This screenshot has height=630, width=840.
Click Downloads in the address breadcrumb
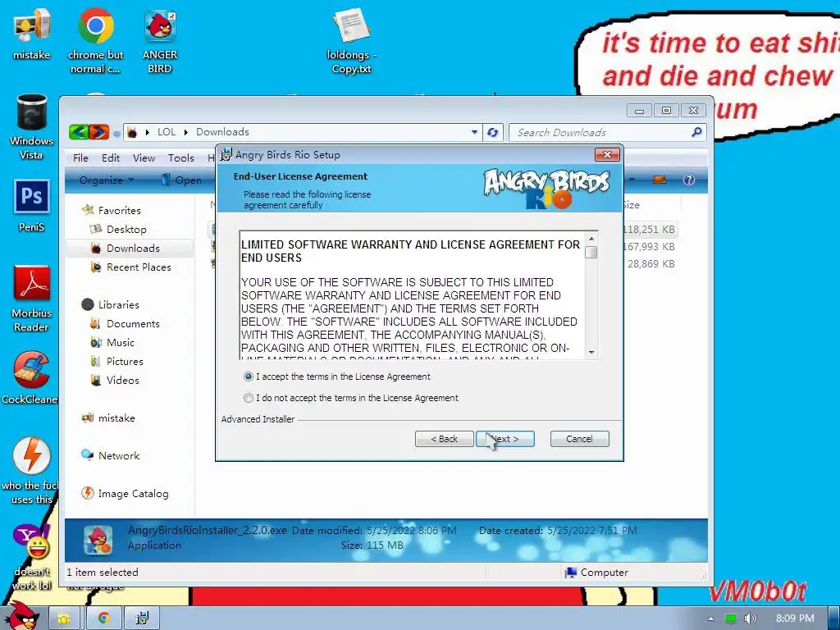(x=222, y=132)
